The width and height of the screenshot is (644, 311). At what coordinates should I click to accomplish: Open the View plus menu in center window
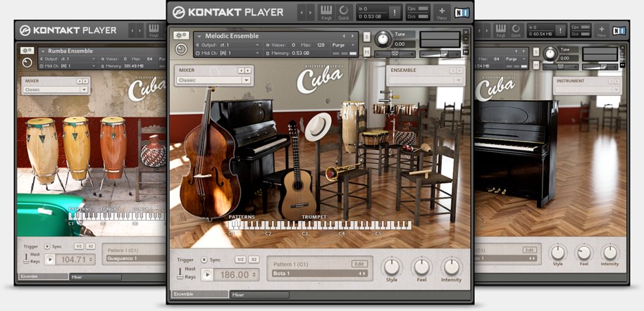(442, 12)
